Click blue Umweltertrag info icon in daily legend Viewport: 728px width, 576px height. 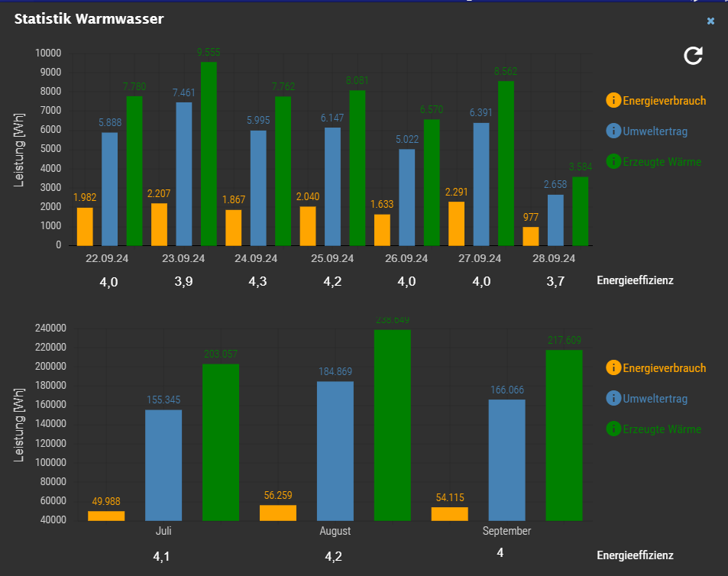[x=613, y=131]
